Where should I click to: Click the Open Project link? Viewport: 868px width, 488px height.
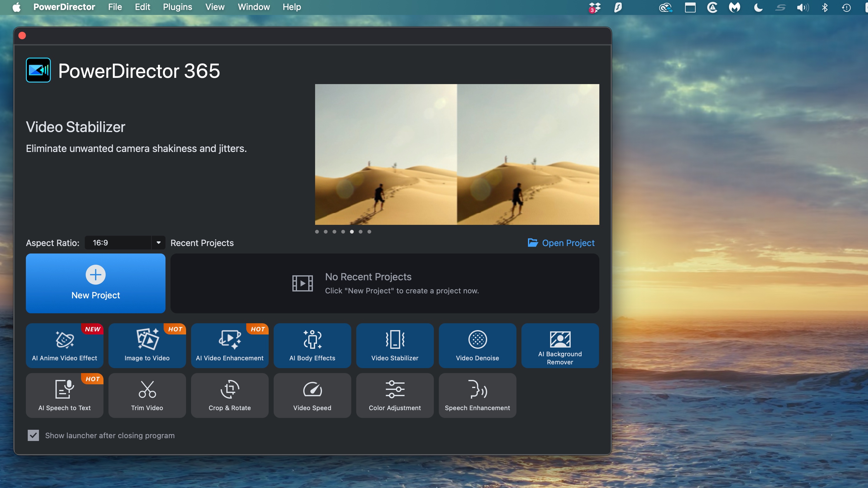click(x=568, y=243)
